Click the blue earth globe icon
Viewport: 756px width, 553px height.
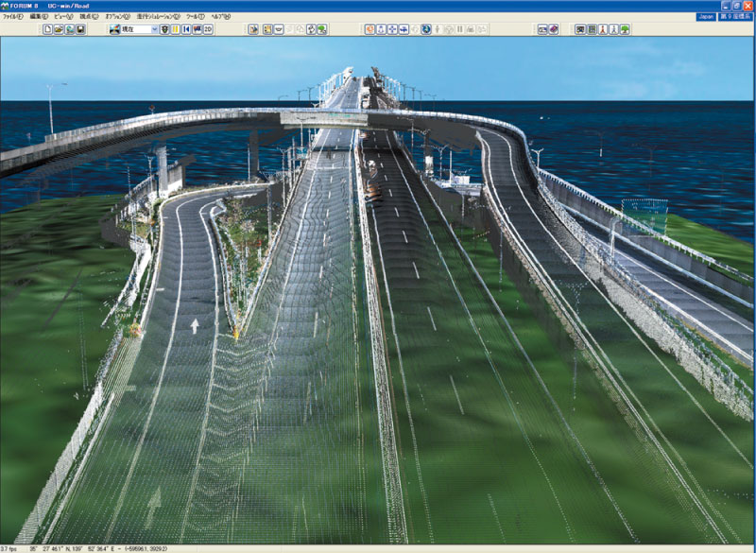coord(426,29)
